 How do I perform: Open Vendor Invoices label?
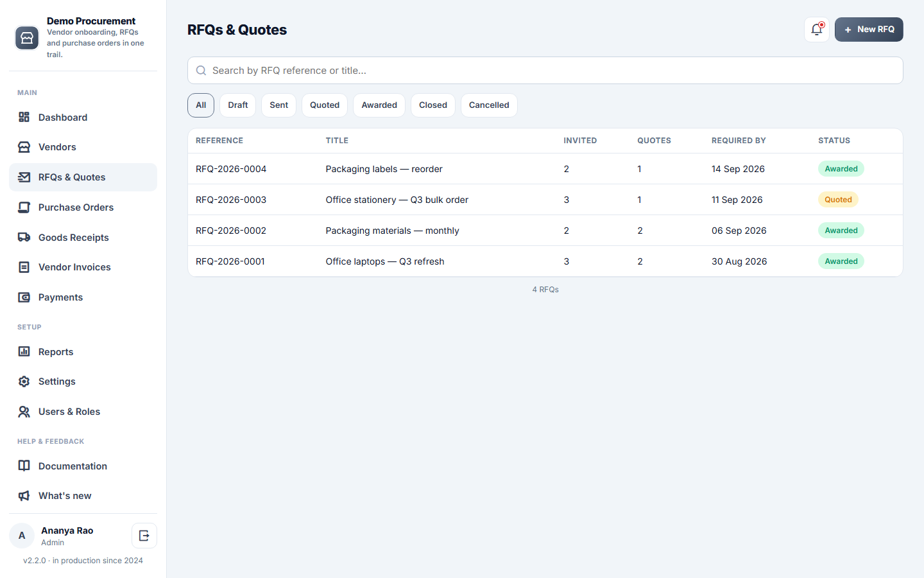click(x=74, y=267)
